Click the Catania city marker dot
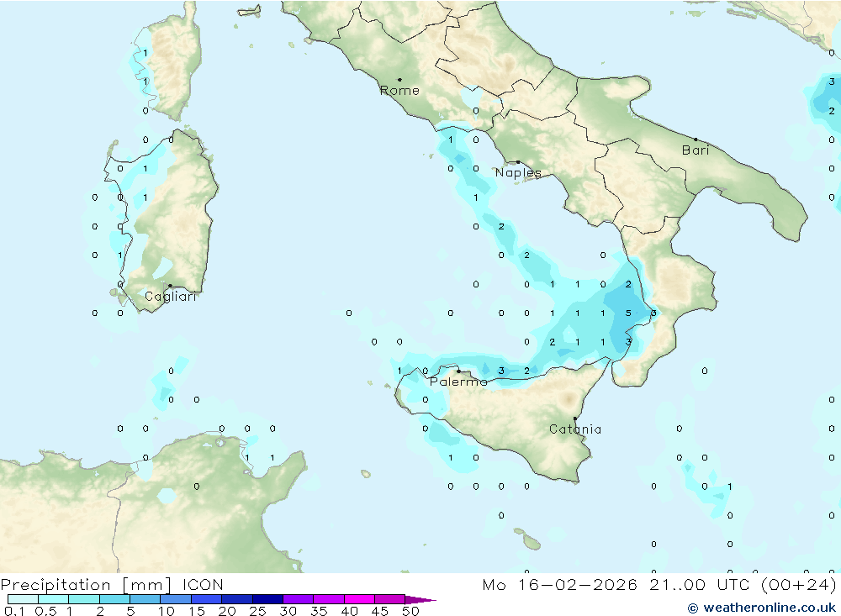The image size is (841, 616). point(575,419)
